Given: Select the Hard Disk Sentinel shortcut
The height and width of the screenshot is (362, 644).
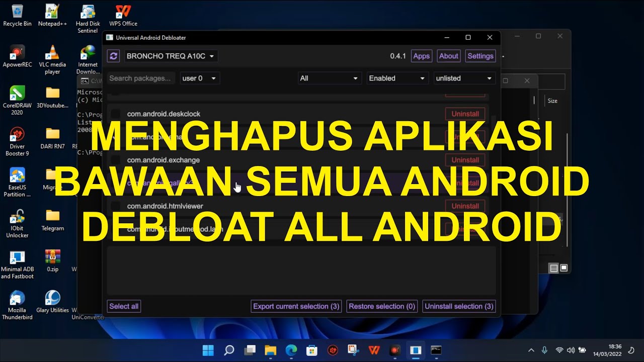Looking at the screenshot, I should tap(88, 19).
